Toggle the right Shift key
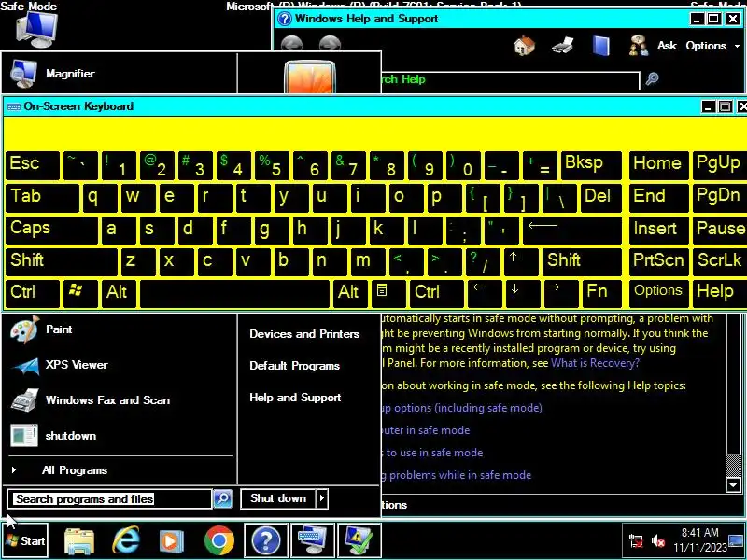The width and height of the screenshot is (747, 560). point(582,261)
